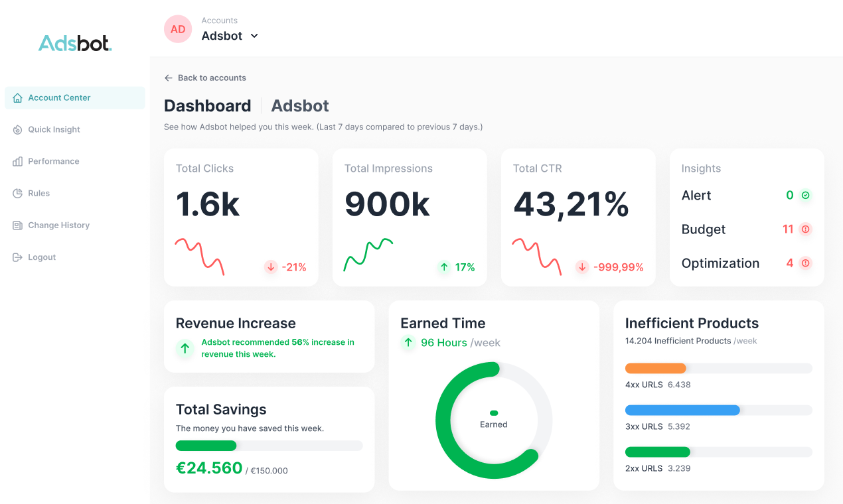Click the €24.560 savings amount
This screenshot has height=504, width=843.
coord(209,468)
